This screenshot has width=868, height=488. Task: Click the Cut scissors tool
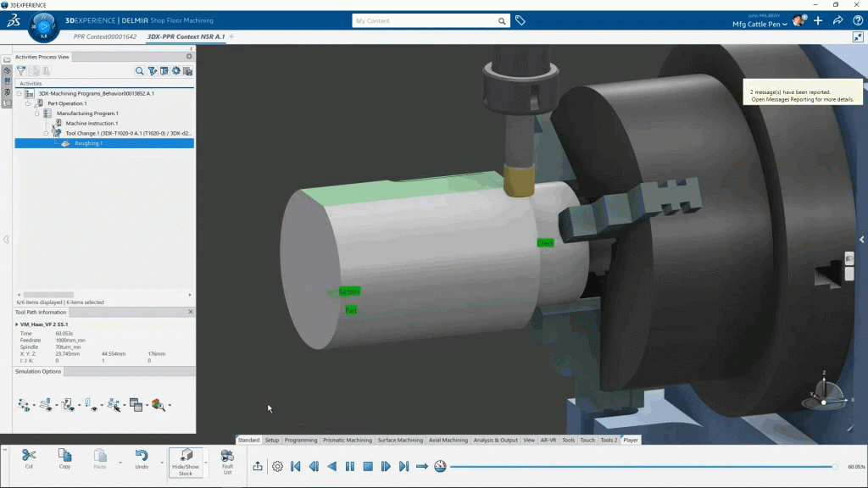point(29,459)
